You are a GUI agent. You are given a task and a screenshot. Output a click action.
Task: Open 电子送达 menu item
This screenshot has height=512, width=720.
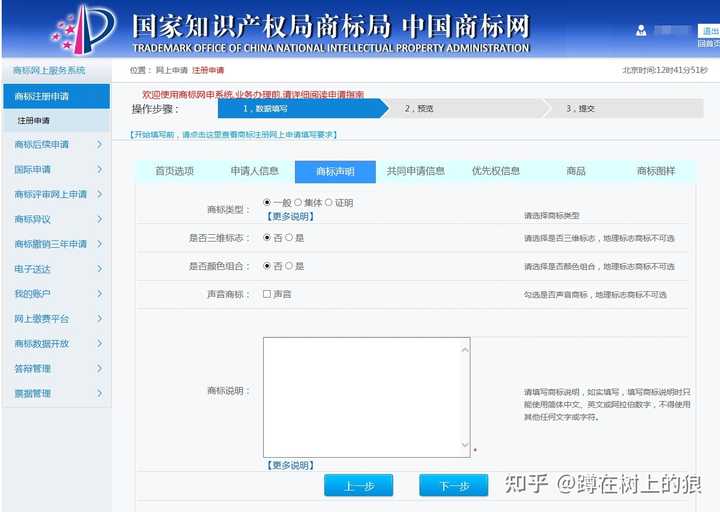pos(32,269)
